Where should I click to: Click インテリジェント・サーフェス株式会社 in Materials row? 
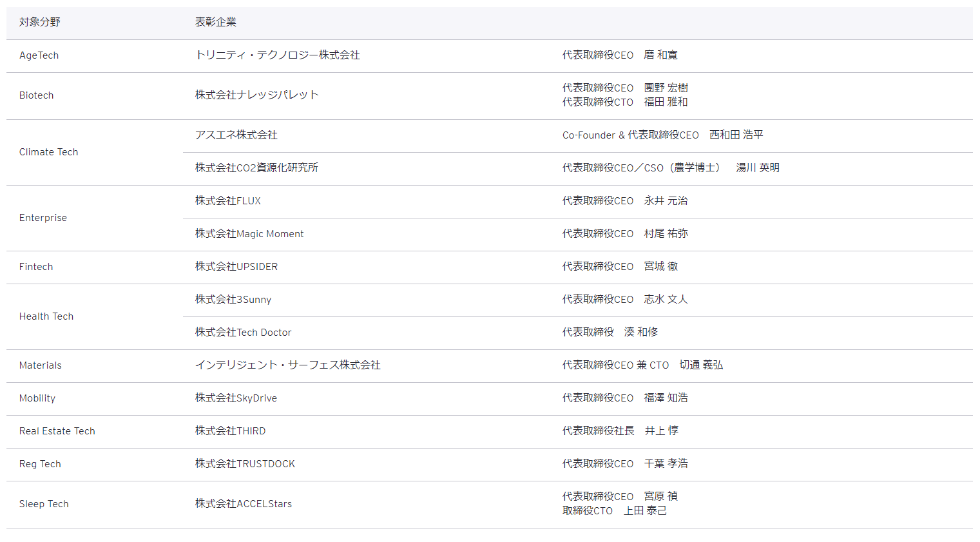287,365
